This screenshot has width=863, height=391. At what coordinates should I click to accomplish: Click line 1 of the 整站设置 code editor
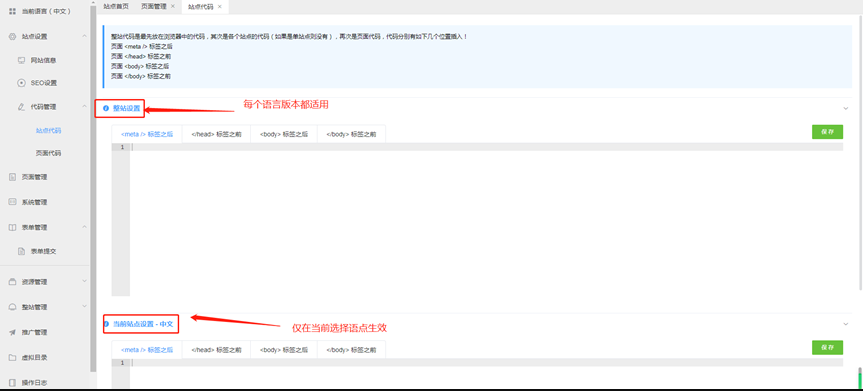tap(487, 147)
